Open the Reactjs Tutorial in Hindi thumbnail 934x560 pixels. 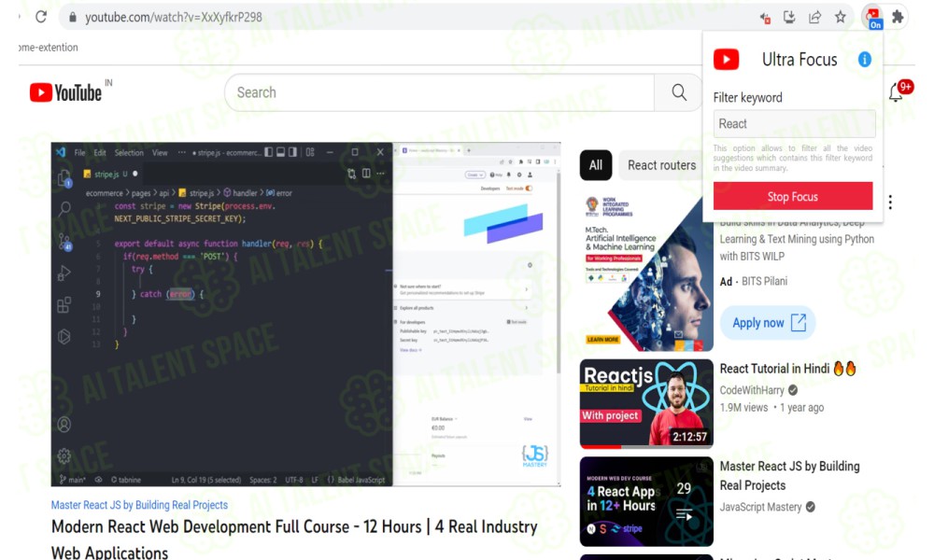click(646, 403)
